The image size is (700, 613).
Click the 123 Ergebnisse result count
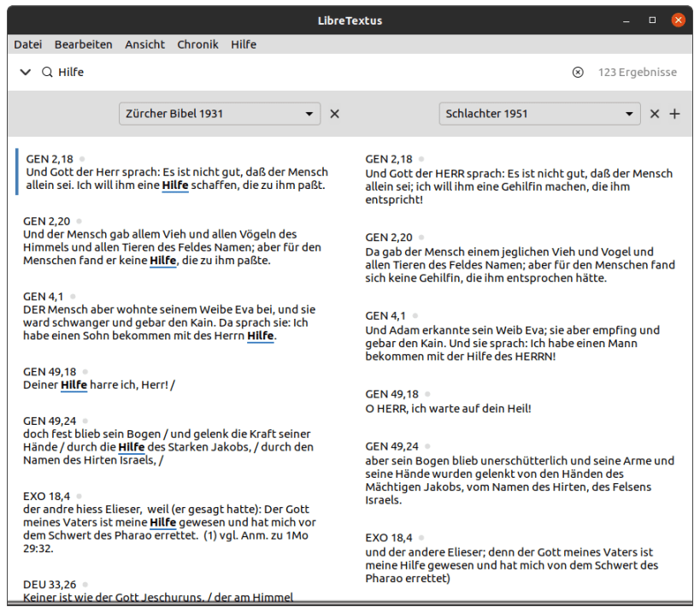637,73
